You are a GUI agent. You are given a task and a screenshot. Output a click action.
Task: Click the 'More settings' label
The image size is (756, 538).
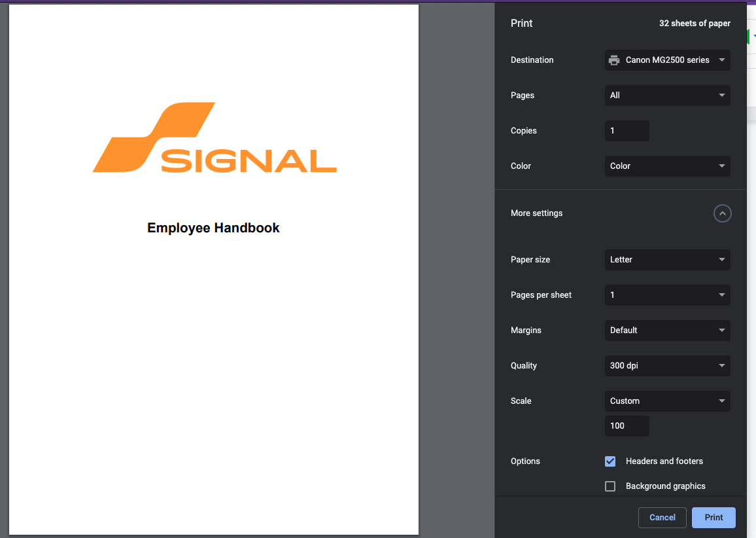537,213
